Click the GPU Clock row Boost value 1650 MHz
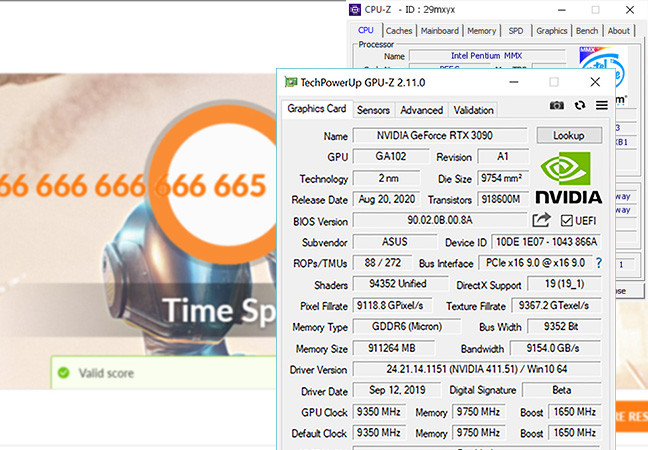This screenshot has height=450, width=648. coord(575,412)
